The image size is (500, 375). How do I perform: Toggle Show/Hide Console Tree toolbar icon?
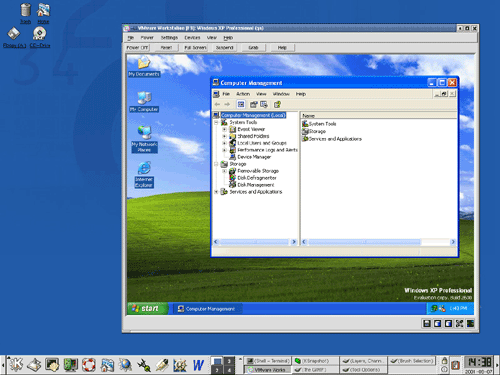tap(241, 104)
